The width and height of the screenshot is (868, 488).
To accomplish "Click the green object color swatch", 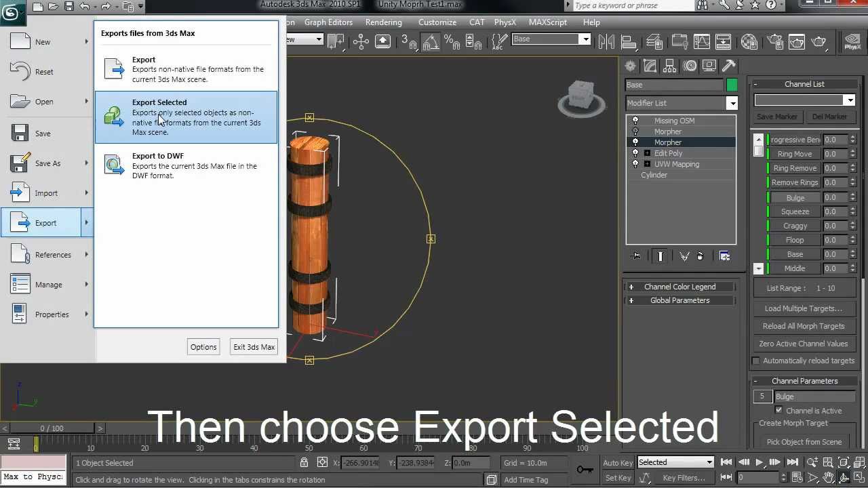I will tap(732, 85).
